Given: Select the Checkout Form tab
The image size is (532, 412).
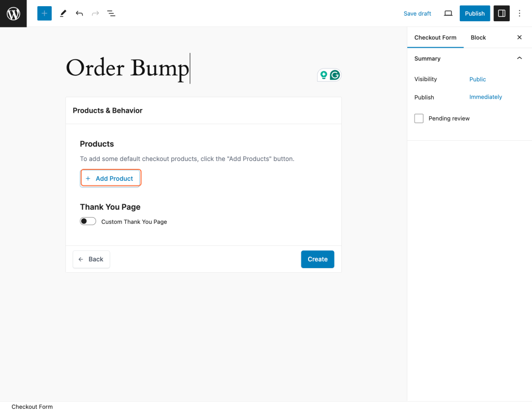Looking at the screenshot, I should coord(435,37).
